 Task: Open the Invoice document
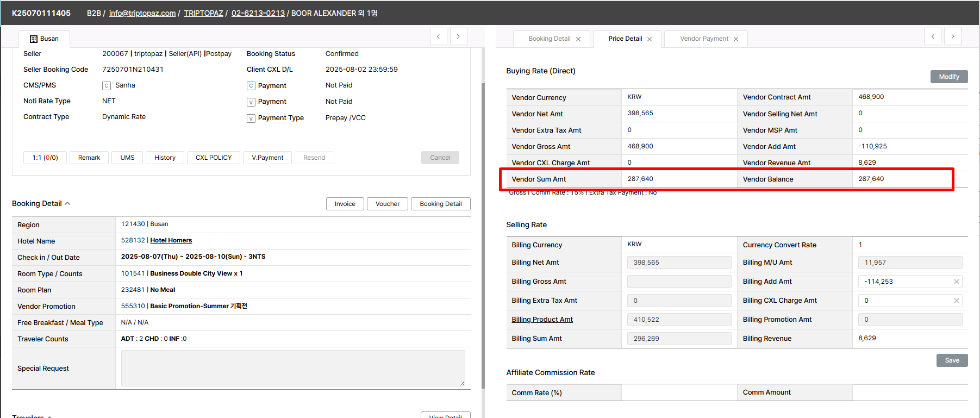coord(345,204)
